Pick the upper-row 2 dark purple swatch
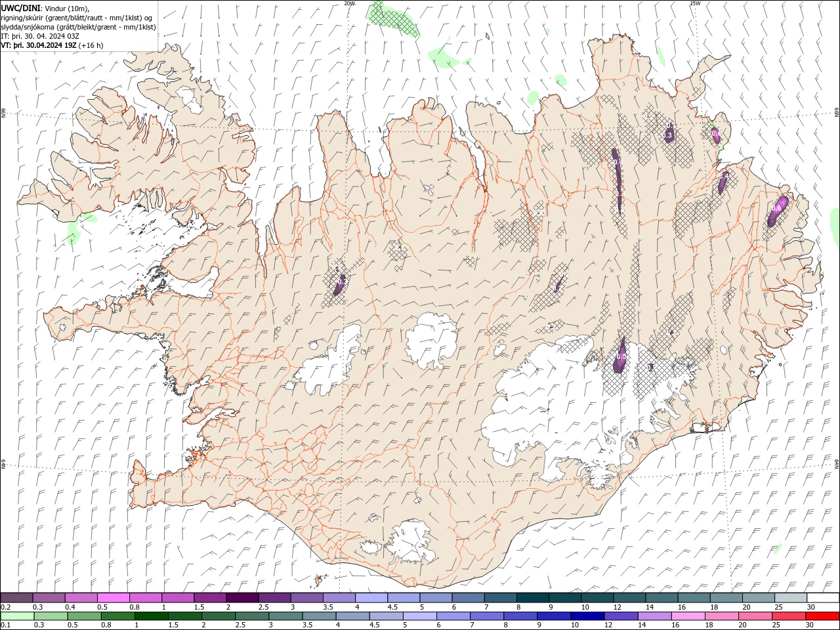 (x=242, y=598)
